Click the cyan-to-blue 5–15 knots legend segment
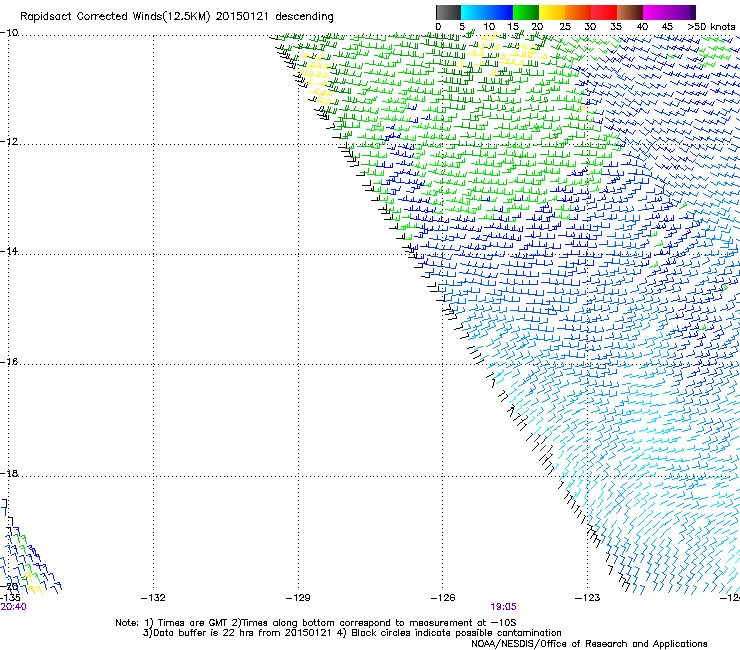740x650 pixels. [x=487, y=12]
